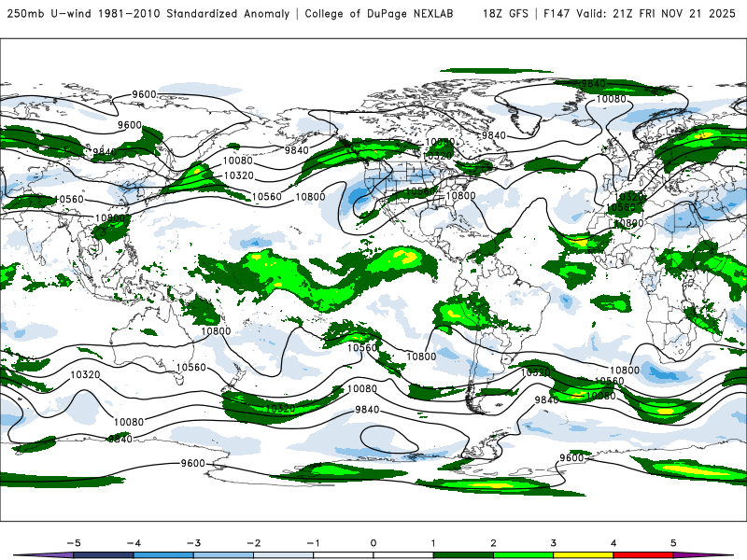Screen dimensions: 747x560
Task: Click the '4' colorbar label
Action: coord(613,543)
